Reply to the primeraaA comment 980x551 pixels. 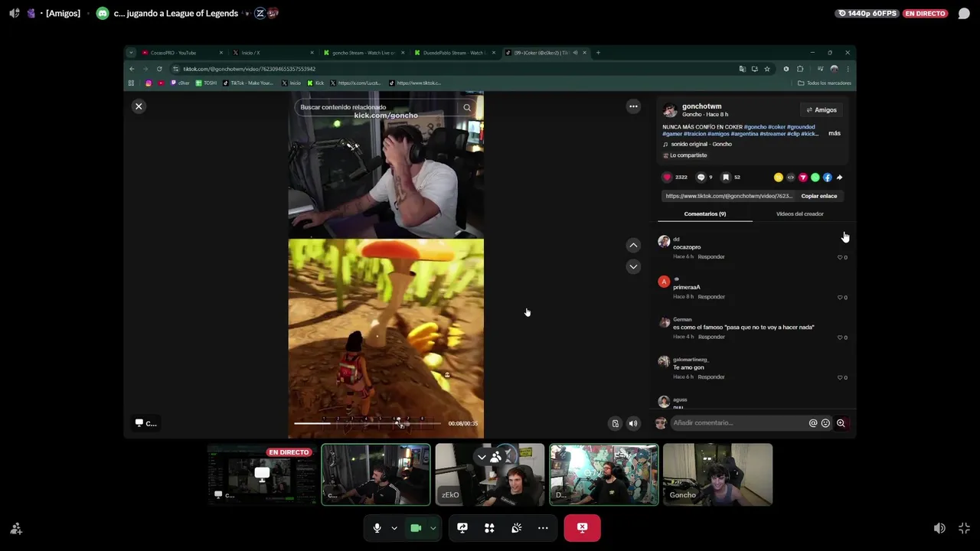711,297
